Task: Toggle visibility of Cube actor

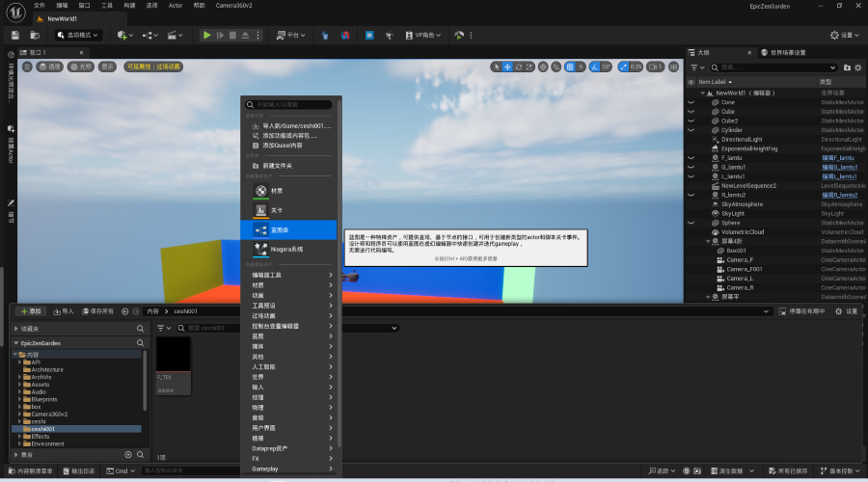Action: (691, 111)
